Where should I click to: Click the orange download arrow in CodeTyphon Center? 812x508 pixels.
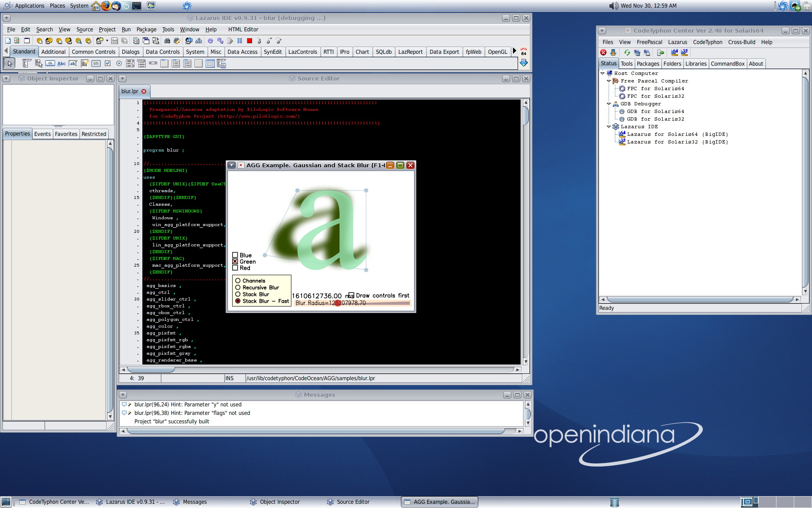click(x=613, y=52)
